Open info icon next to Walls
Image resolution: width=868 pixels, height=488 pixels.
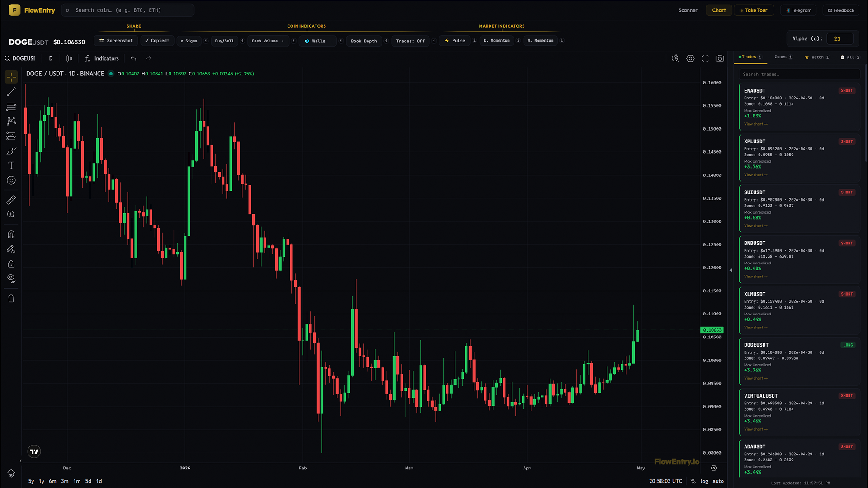[341, 41]
